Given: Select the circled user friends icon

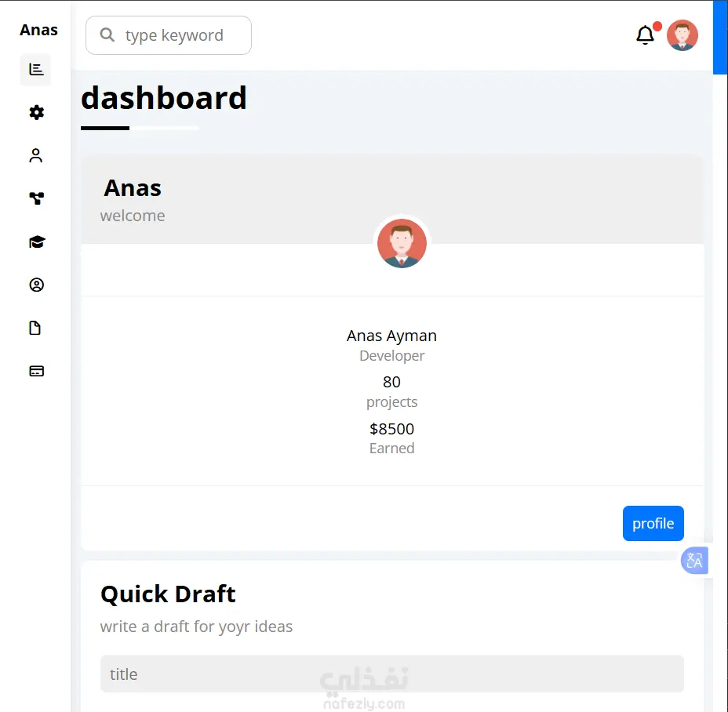Looking at the screenshot, I should click(x=36, y=285).
